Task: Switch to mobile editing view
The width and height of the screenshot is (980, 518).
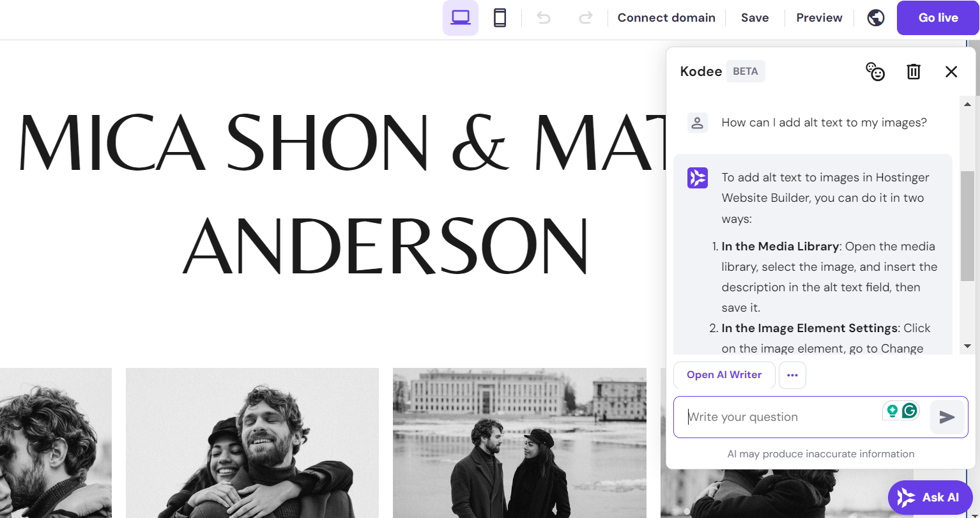Action: (x=500, y=18)
